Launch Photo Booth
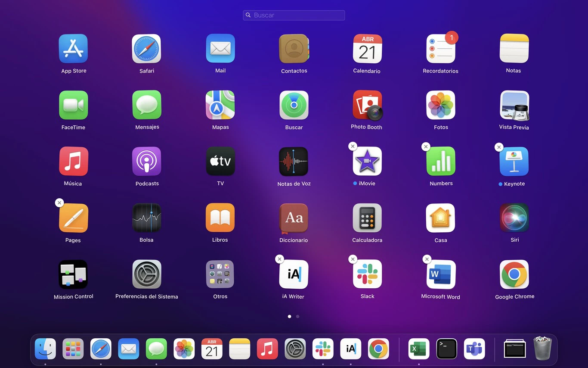The height and width of the screenshot is (368, 588). coord(367,105)
